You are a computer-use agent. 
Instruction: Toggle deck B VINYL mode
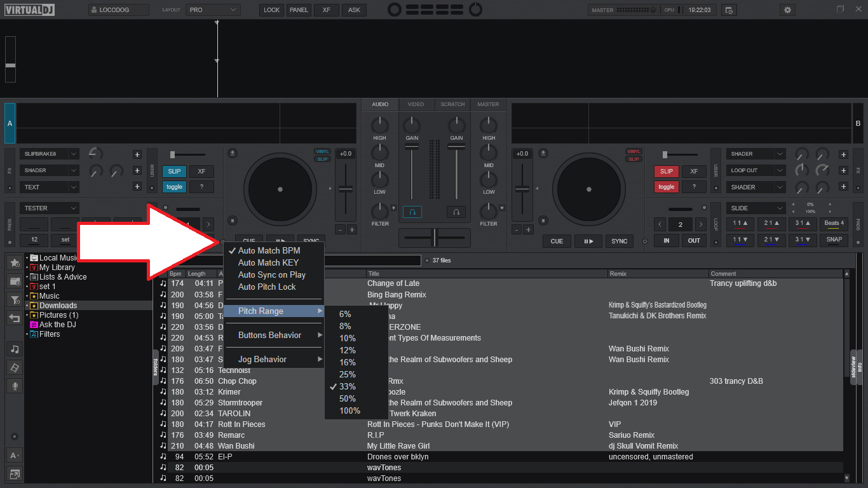coord(634,151)
